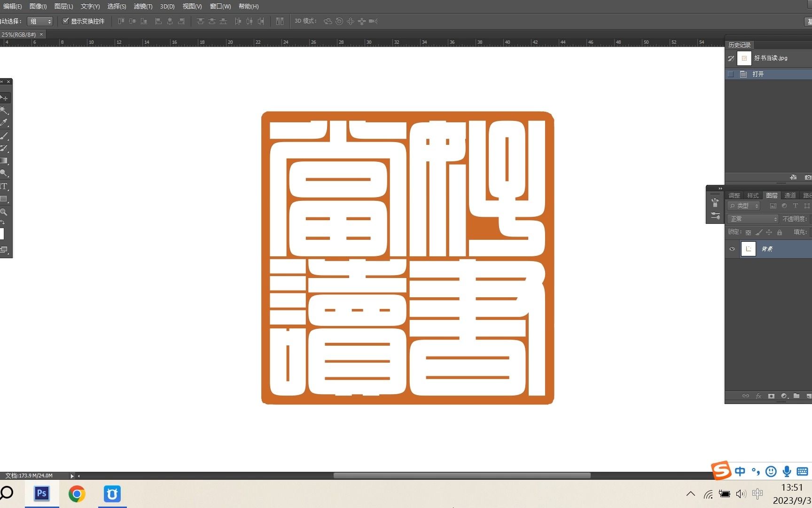
Task: Toggle visibility eye of 背景 layer
Action: pos(732,249)
